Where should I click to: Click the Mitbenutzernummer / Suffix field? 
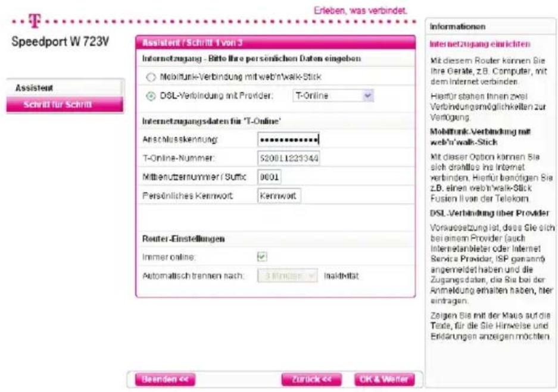[x=269, y=177]
